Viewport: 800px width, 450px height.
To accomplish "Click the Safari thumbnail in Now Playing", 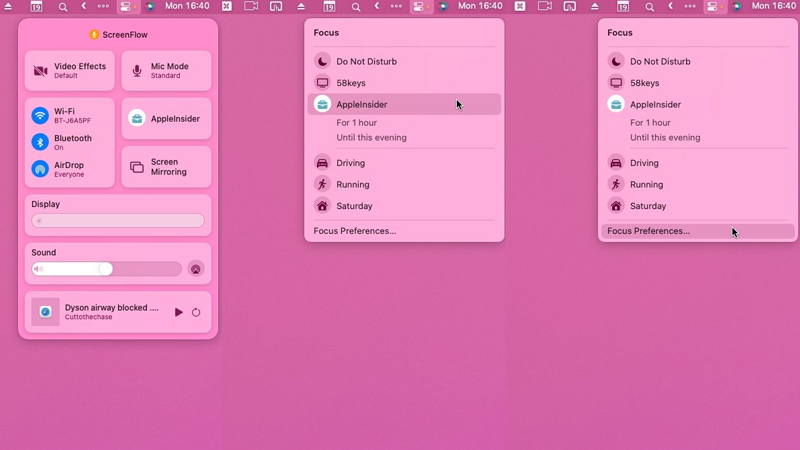I will 45,312.
